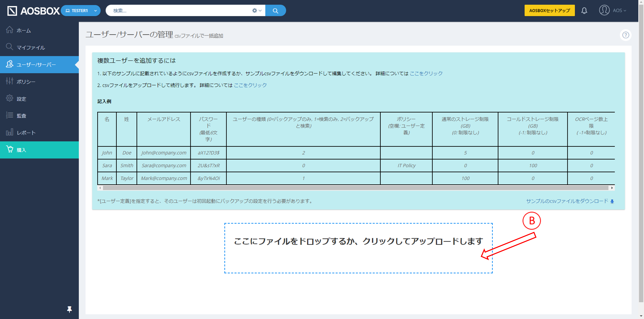Open the notification bell icon
Image resolution: width=644 pixels, height=319 pixels.
[584, 11]
